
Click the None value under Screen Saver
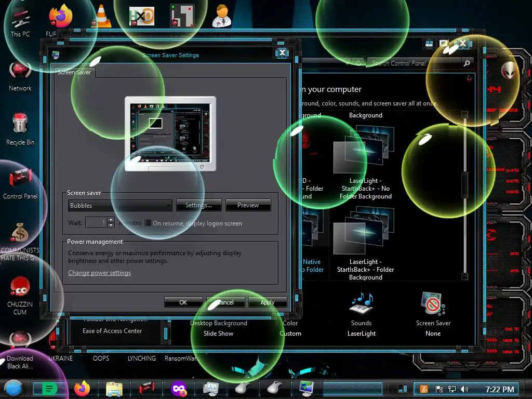coord(433,333)
